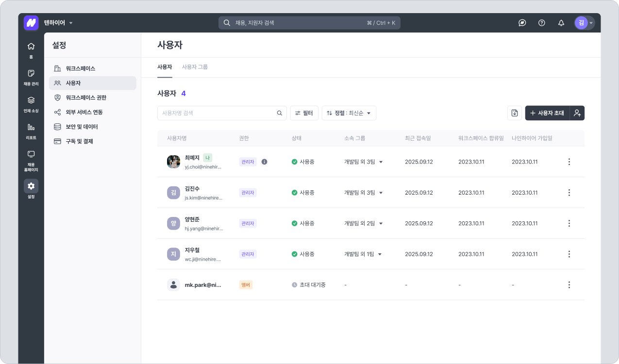Click the 소속 그룹 column header
Viewport: 619px width, 364px height.
pyautogui.click(x=355, y=138)
